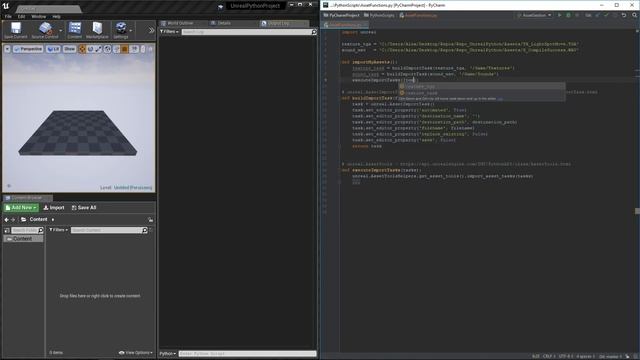This screenshot has height=360, width=640.
Task: Open the viewport Show menu
Action: (x=69, y=49)
